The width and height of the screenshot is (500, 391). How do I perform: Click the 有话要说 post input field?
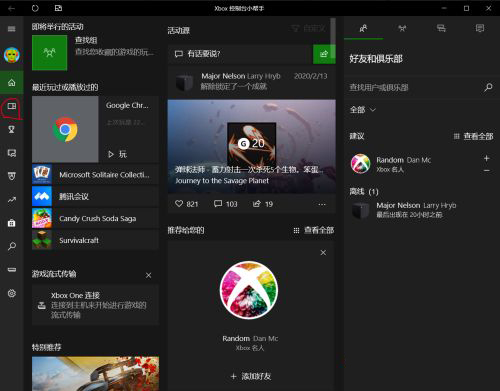coord(240,54)
